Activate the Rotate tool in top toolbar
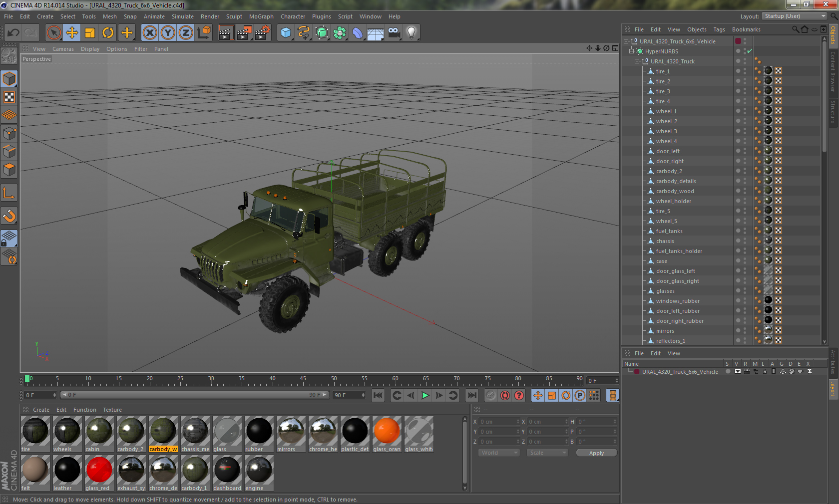 point(108,33)
